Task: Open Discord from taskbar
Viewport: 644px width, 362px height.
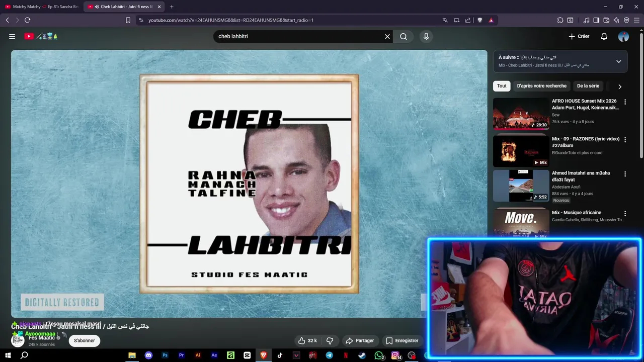Action: point(148,355)
